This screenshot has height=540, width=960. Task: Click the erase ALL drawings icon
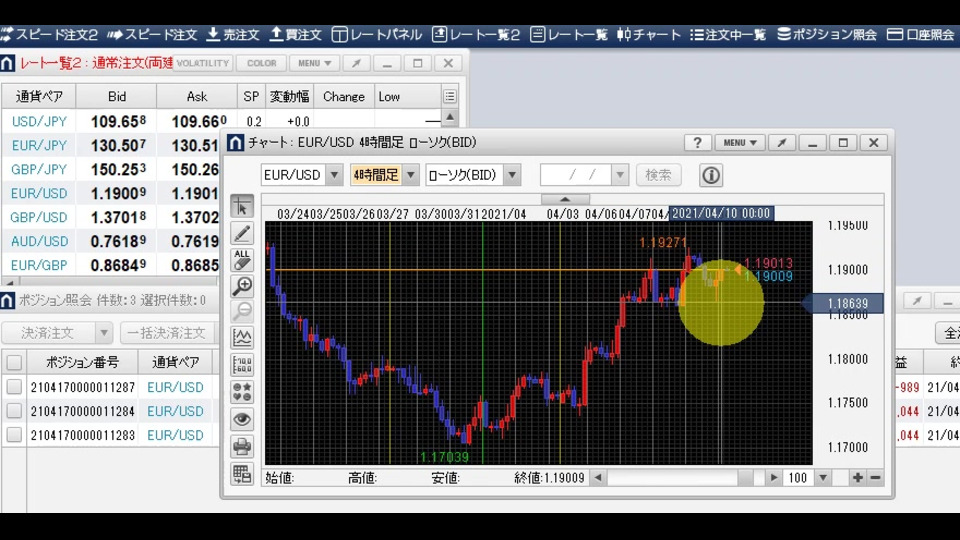click(242, 260)
